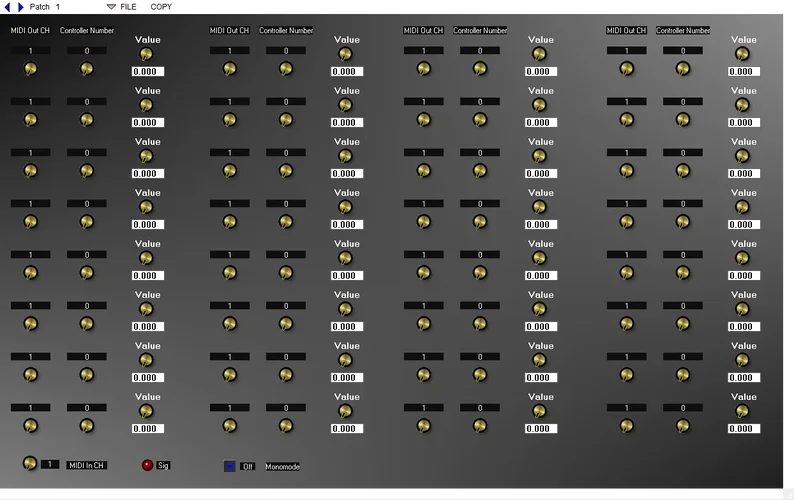Advance to next patch with right arrow
Image resolution: width=794 pixels, height=500 pixels.
[20, 7]
